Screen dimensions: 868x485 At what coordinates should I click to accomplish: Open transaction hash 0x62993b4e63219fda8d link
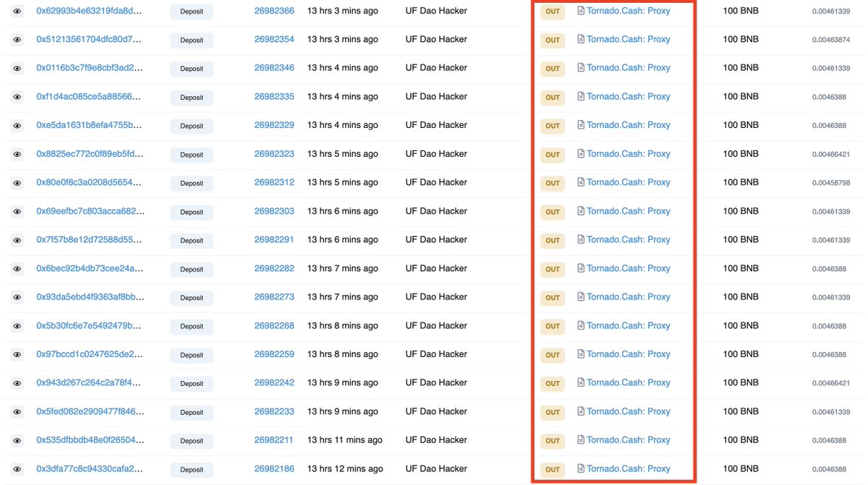coord(90,11)
